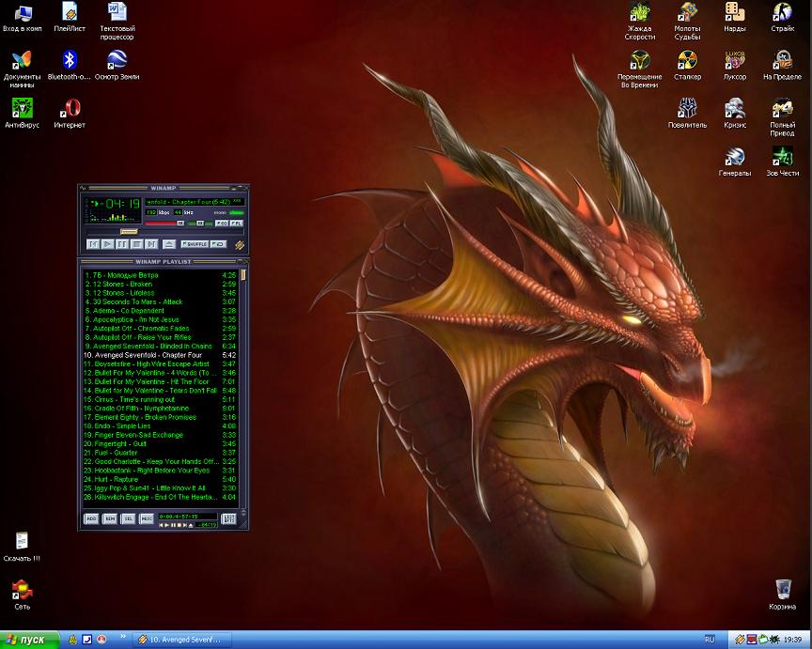The image size is (812, 649).
Task: Select track "26. Killswitch Engage - End Of The Heartache"
Action: (160, 497)
